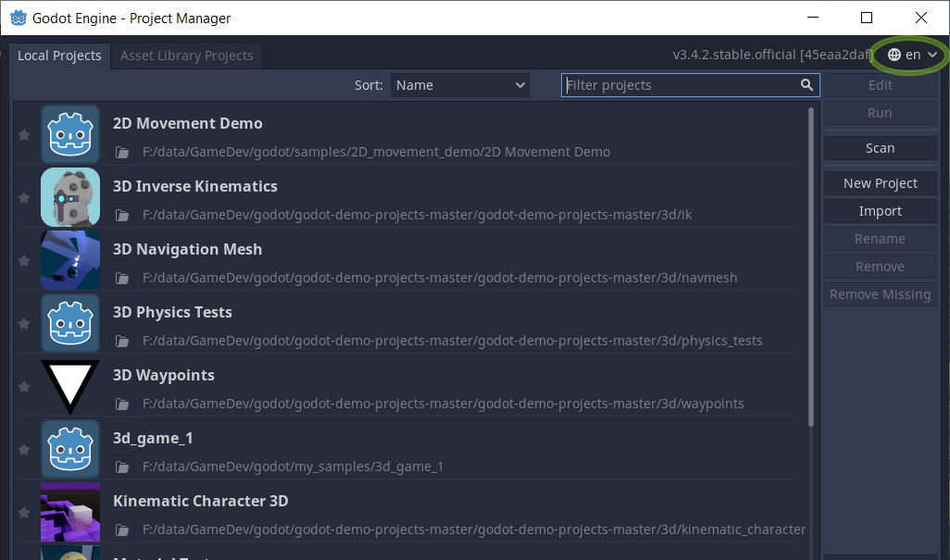Click the Godot logo in title bar
This screenshot has height=560, width=950.
(19, 19)
